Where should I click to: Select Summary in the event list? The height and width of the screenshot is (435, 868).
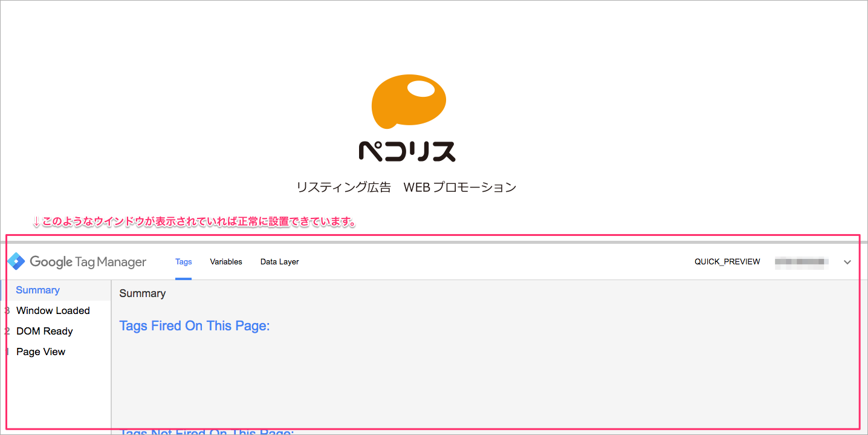[37, 290]
